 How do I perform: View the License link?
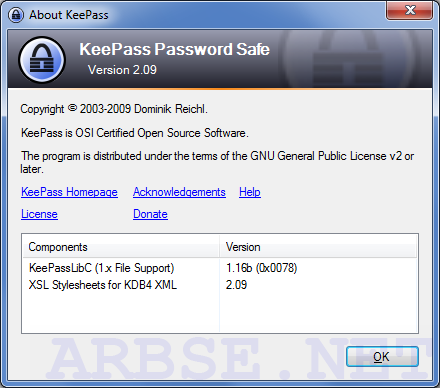point(39,214)
